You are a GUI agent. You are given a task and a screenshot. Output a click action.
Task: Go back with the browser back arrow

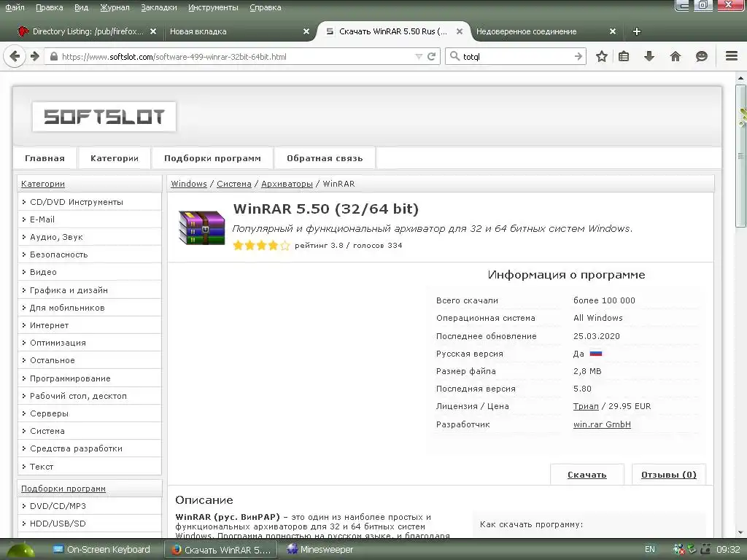[x=15, y=56]
